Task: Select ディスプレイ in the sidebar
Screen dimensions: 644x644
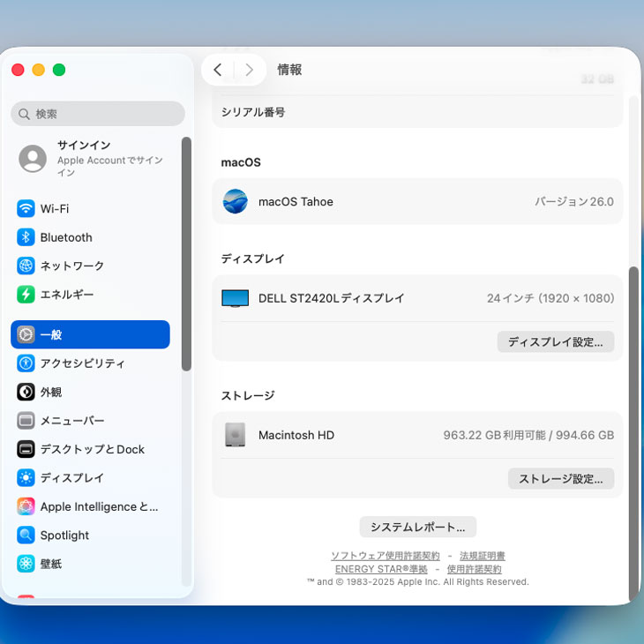Action: pyautogui.click(x=71, y=477)
